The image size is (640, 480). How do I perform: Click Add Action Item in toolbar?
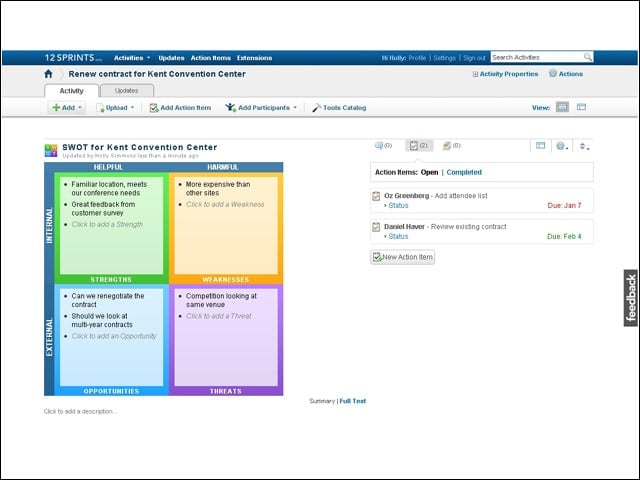click(180, 108)
